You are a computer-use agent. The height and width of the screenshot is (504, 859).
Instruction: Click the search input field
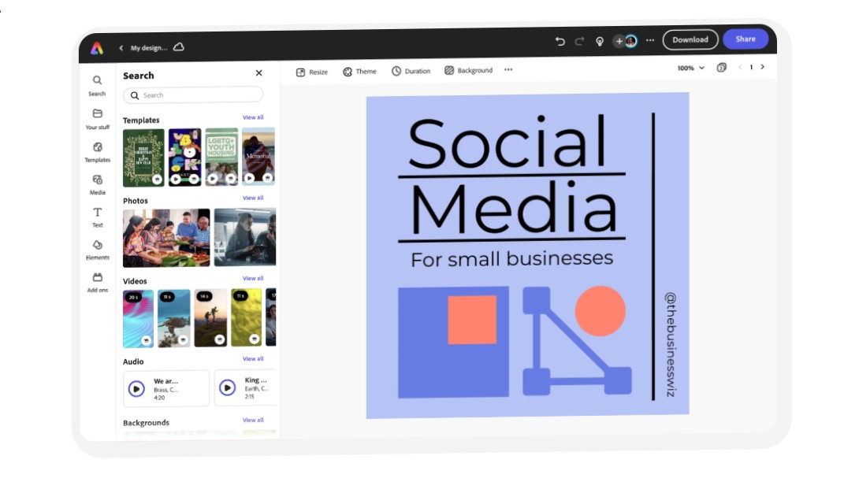[193, 94]
